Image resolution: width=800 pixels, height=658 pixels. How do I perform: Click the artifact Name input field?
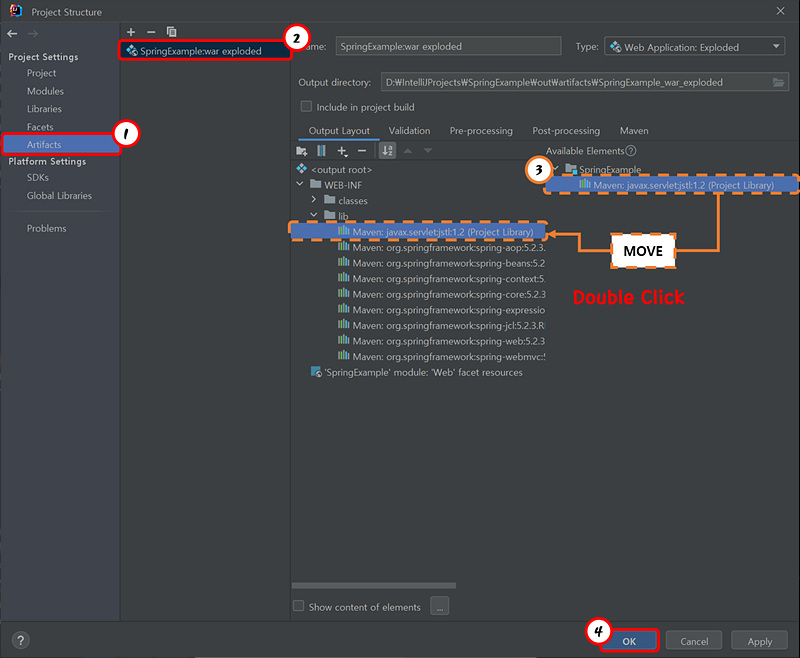tap(448, 46)
